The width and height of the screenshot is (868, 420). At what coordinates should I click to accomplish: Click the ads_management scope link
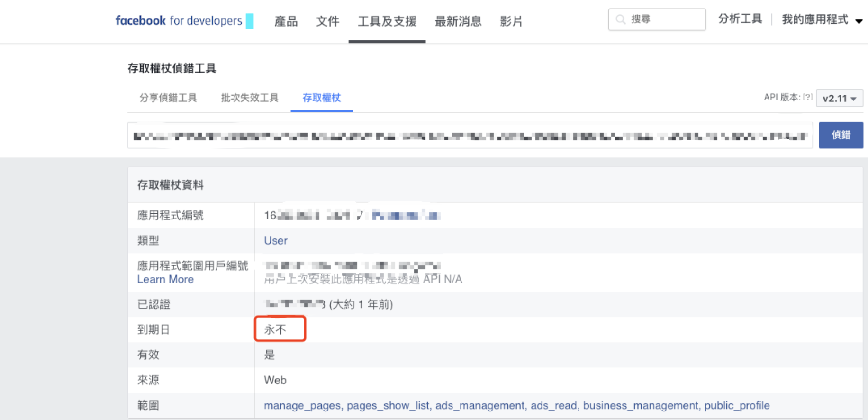click(x=480, y=406)
